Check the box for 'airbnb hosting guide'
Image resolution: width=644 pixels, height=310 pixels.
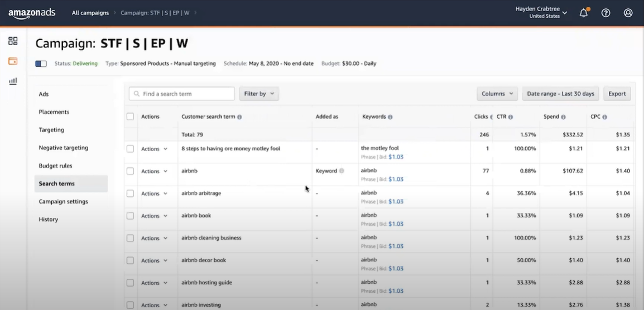click(130, 283)
